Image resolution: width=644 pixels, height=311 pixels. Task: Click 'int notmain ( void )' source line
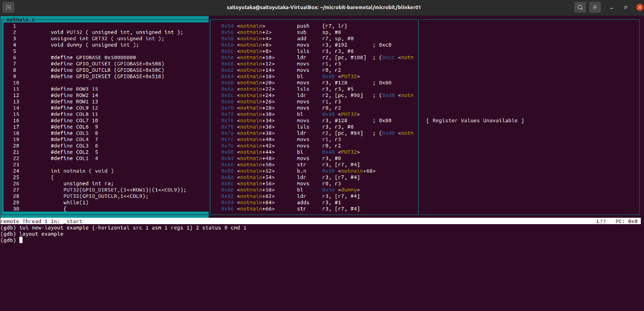(x=82, y=171)
